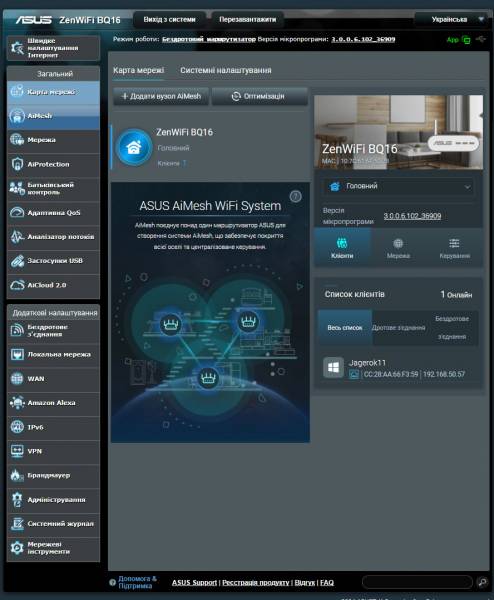The image size is (494, 600).
Task: Show Весь список client filter
Action: point(345,328)
